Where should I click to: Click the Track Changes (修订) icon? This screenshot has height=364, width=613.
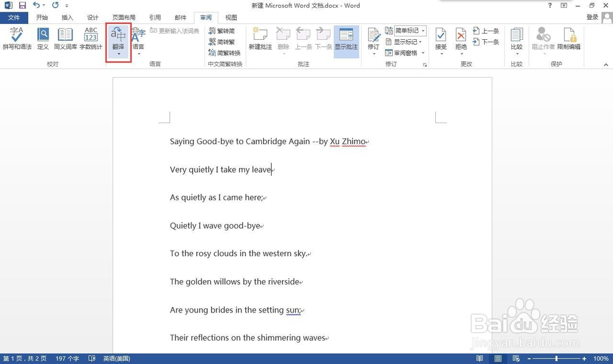(x=373, y=35)
